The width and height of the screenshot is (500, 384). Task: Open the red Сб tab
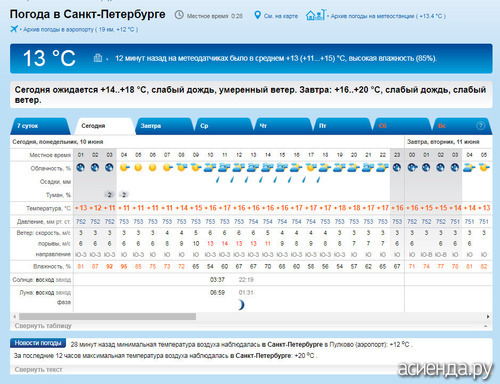click(x=403, y=126)
